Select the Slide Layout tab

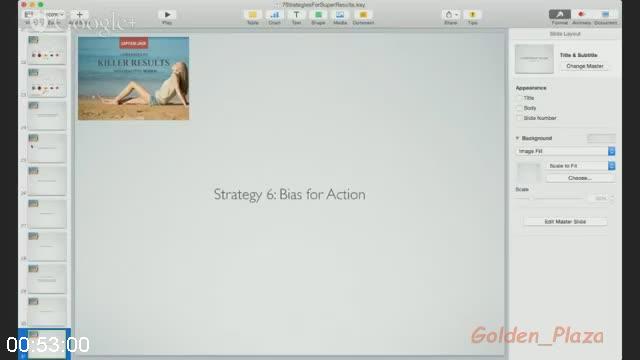click(x=565, y=34)
